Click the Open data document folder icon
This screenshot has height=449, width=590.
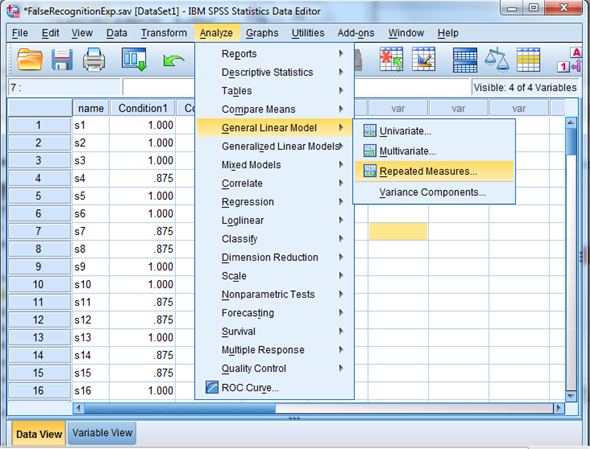[x=29, y=59]
